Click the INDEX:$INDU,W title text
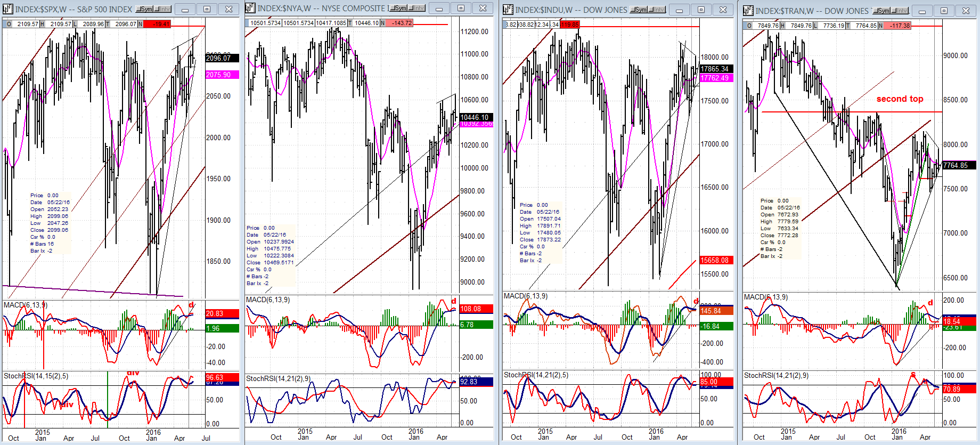 544,9
